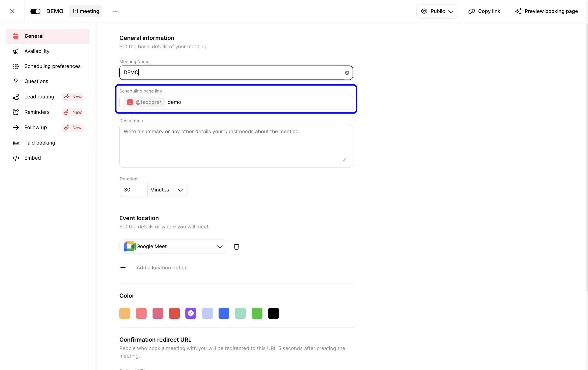
Task: Click the Paid booking sidebar item
Action: 40,143
